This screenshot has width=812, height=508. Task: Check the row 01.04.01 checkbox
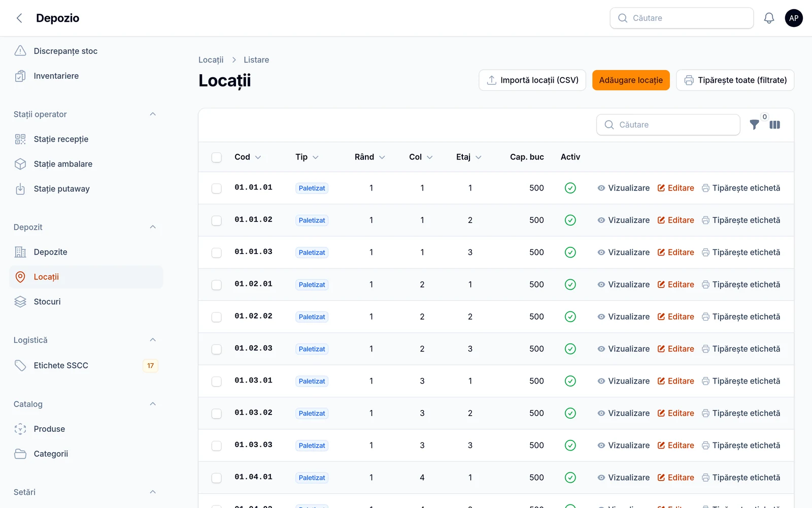pos(217,478)
